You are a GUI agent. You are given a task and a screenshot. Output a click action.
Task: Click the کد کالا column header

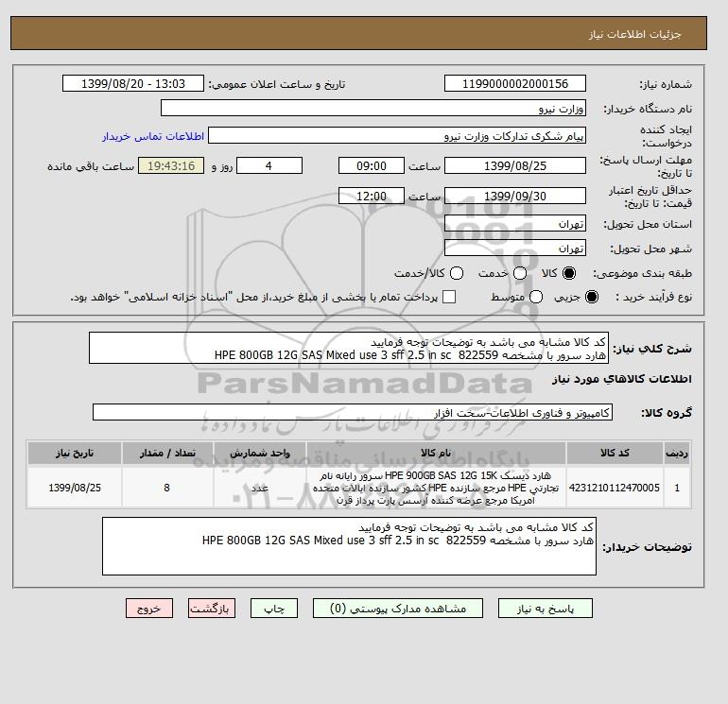pyautogui.click(x=615, y=453)
